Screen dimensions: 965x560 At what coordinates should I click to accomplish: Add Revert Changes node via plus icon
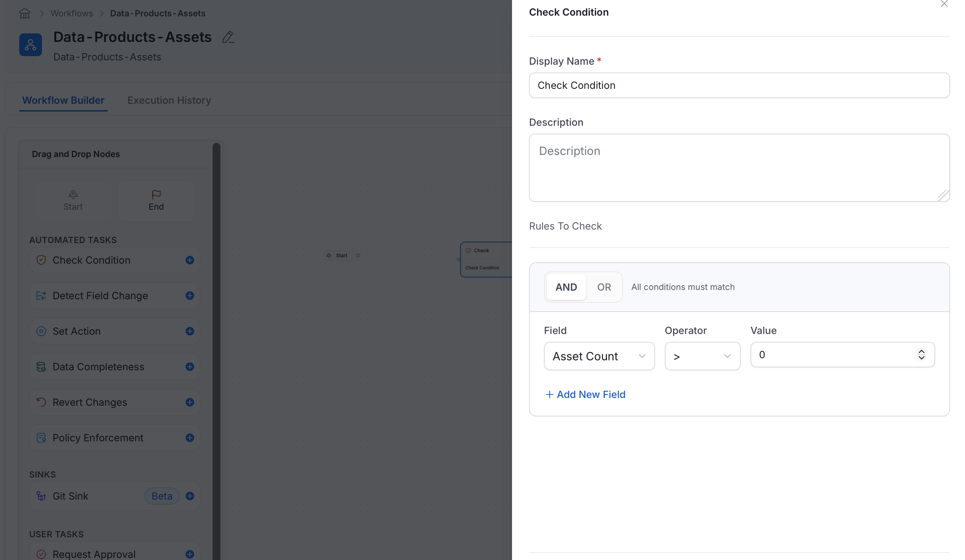click(x=190, y=403)
